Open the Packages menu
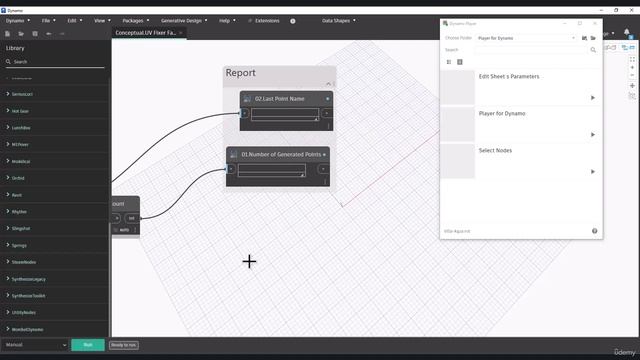Image resolution: width=640 pixels, height=360 pixels. coord(136,20)
